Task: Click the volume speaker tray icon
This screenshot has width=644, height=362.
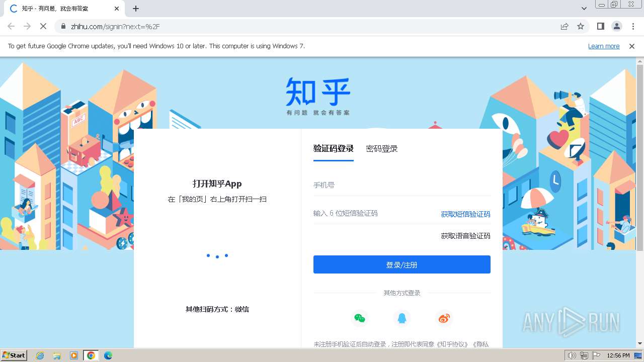Action: 572,355
